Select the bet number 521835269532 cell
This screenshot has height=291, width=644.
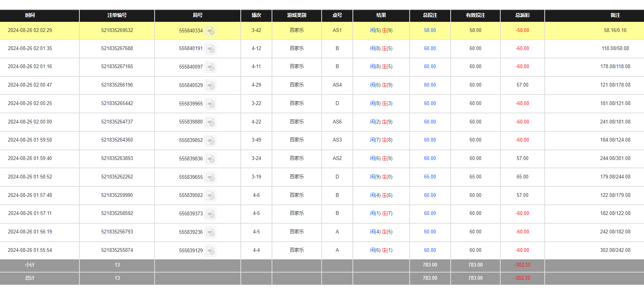coord(117,30)
